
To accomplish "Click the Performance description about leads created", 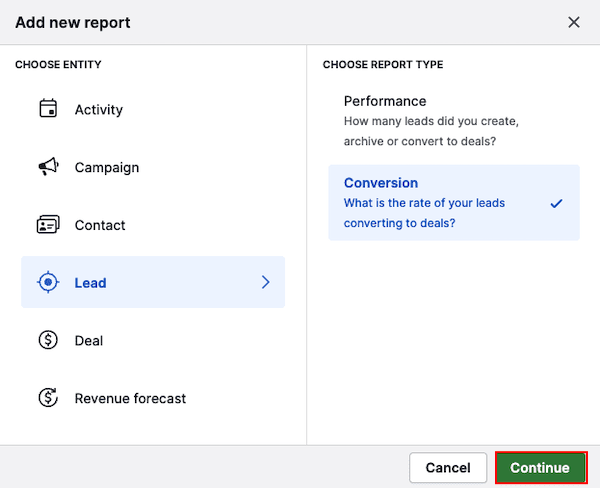I will [x=431, y=131].
